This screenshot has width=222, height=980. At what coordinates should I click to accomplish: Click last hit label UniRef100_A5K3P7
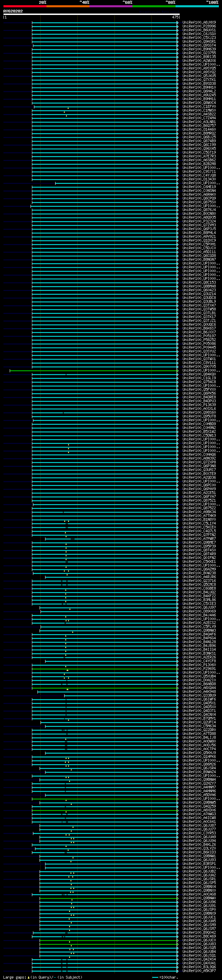coord(199,971)
